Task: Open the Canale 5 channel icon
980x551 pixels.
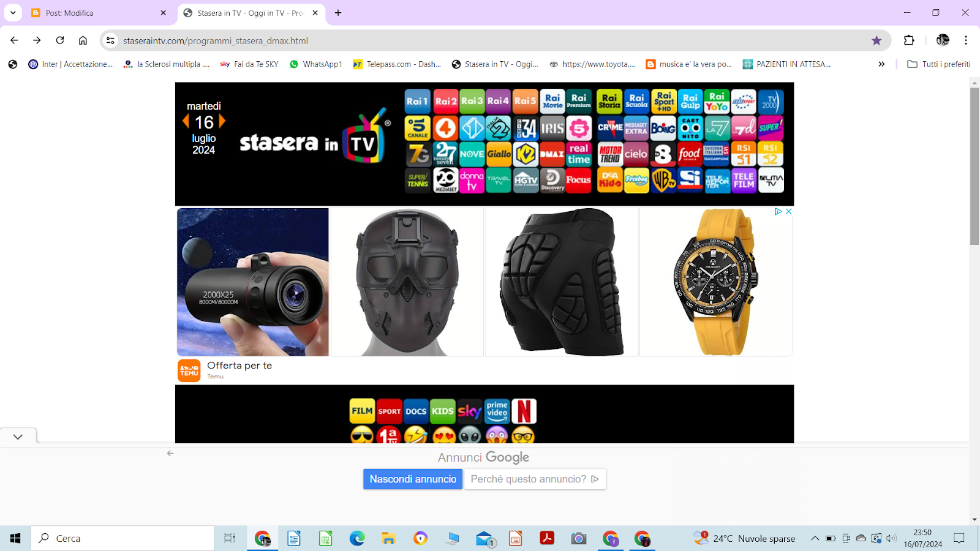Action: pos(417,128)
